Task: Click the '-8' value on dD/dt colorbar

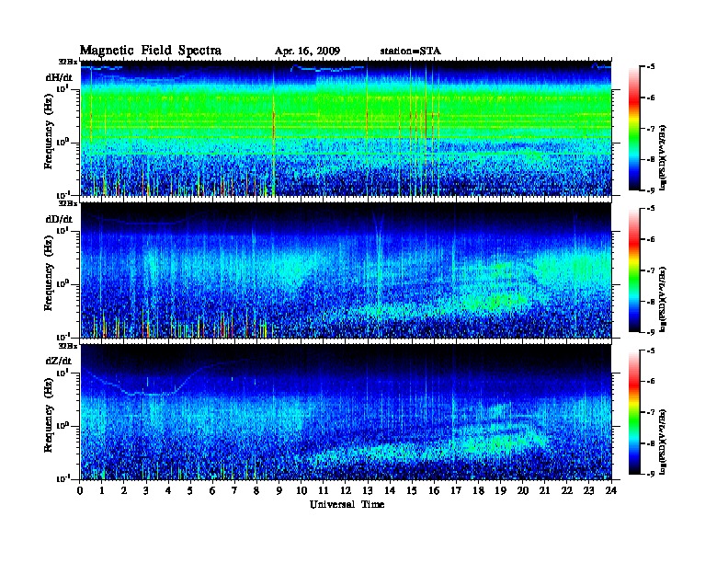Action: [650, 301]
